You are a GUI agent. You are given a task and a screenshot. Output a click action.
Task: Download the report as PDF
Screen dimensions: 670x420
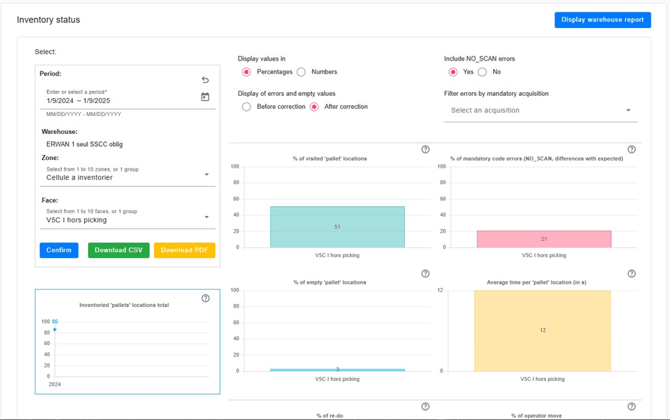(184, 250)
